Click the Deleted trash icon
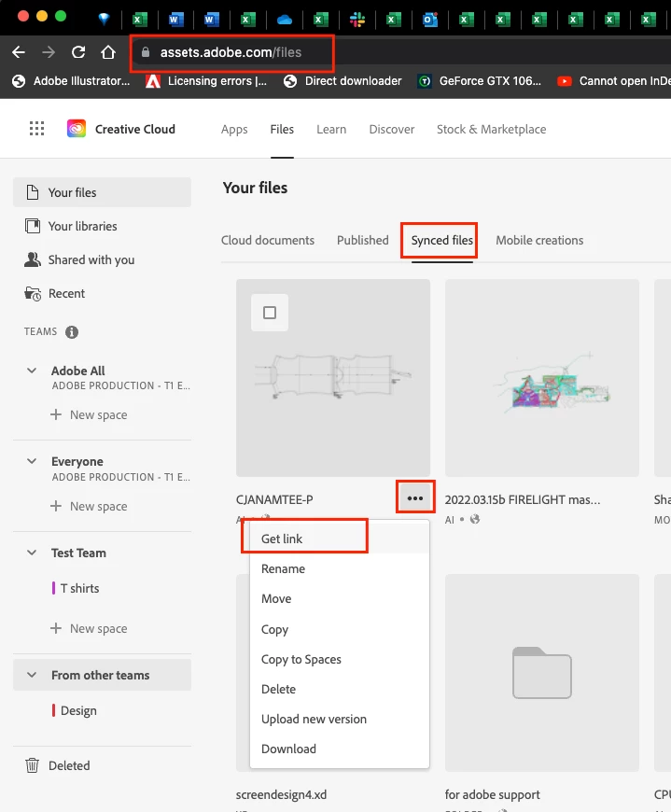Screen dimensions: 671x812 pos(32,765)
